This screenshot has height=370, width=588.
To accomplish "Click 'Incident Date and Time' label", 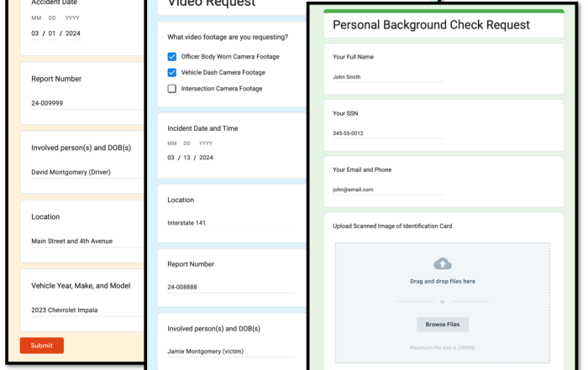I will (x=202, y=128).
